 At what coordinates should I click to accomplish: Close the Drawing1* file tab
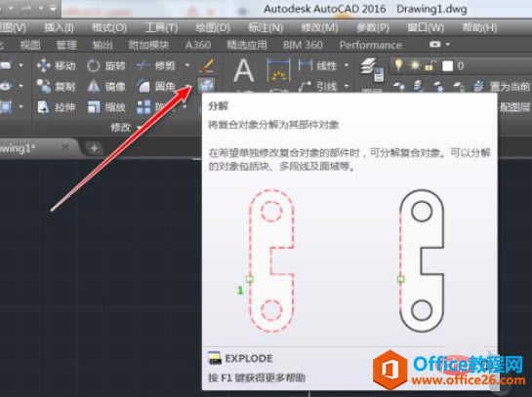point(65,147)
